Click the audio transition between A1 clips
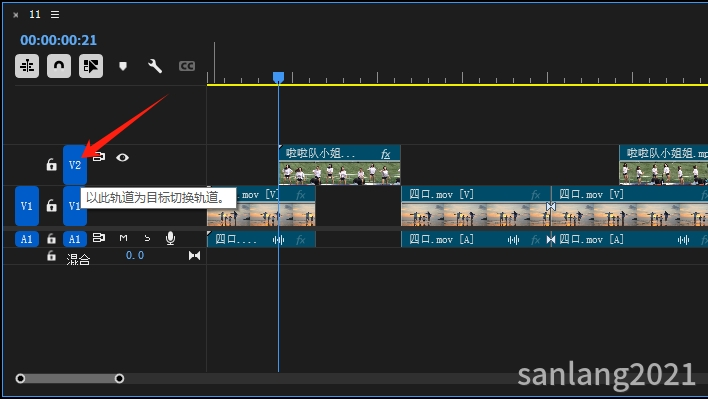The width and height of the screenshot is (708, 399). click(x=551, y=239)
